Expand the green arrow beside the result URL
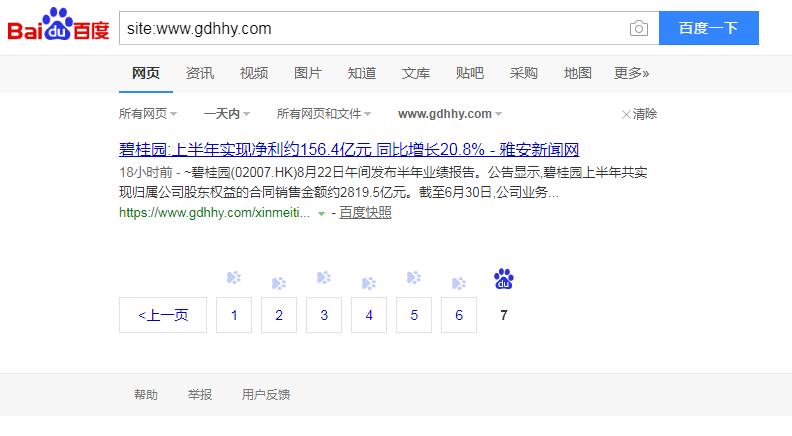Viewport: 792px width, 436px height. [x=321, y=214]
